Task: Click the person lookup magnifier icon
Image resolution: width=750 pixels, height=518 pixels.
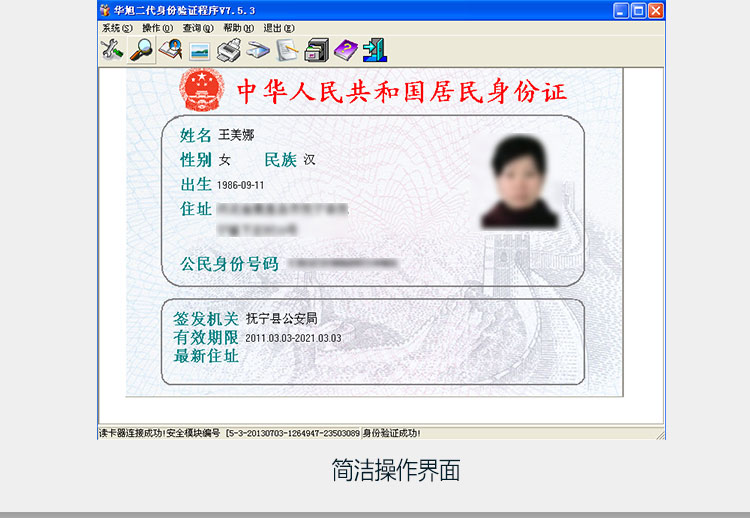Action: tap(171, 50)
